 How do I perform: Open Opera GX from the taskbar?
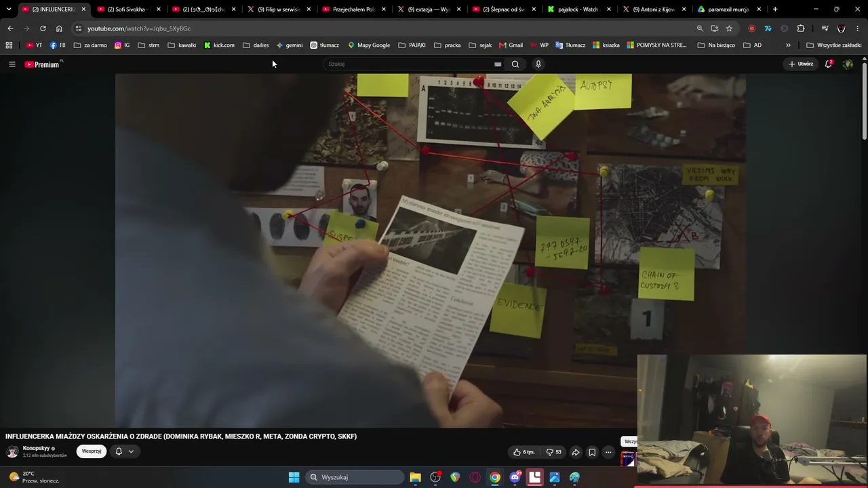tap(475, 477)
